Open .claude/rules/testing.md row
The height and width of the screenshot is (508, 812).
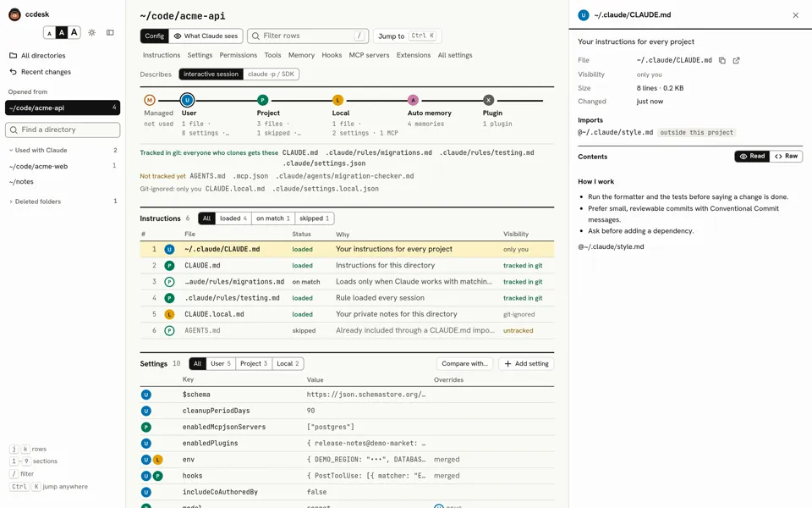(347, 298)
